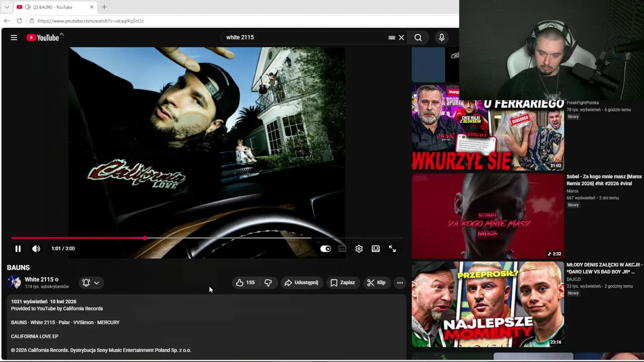Mute the video volume speaker icon
Image resolution: width=644 pixels, height=362 pixels.
pyautogui.click(x=36, y=248)
